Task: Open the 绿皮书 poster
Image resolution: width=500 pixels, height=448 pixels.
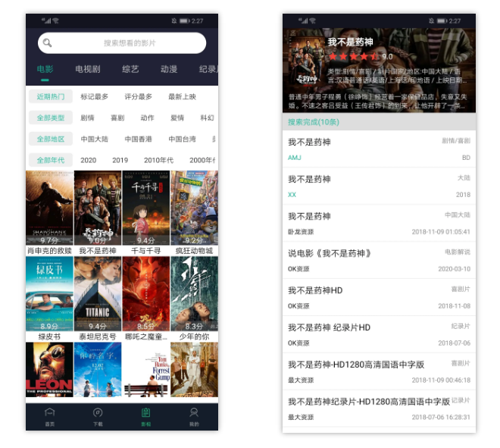Action: (x=49, y=293)
